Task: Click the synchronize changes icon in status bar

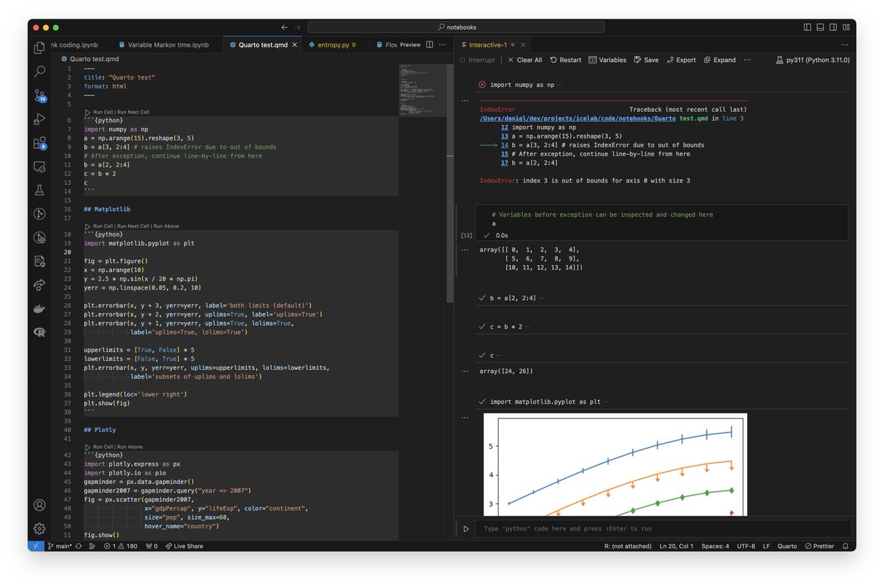Action: 78,546
